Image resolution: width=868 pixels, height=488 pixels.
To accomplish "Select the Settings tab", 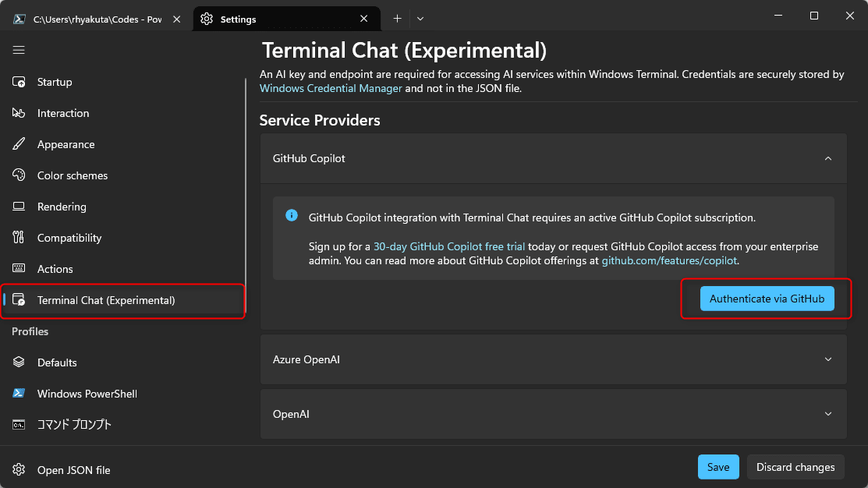I will 285,19.
